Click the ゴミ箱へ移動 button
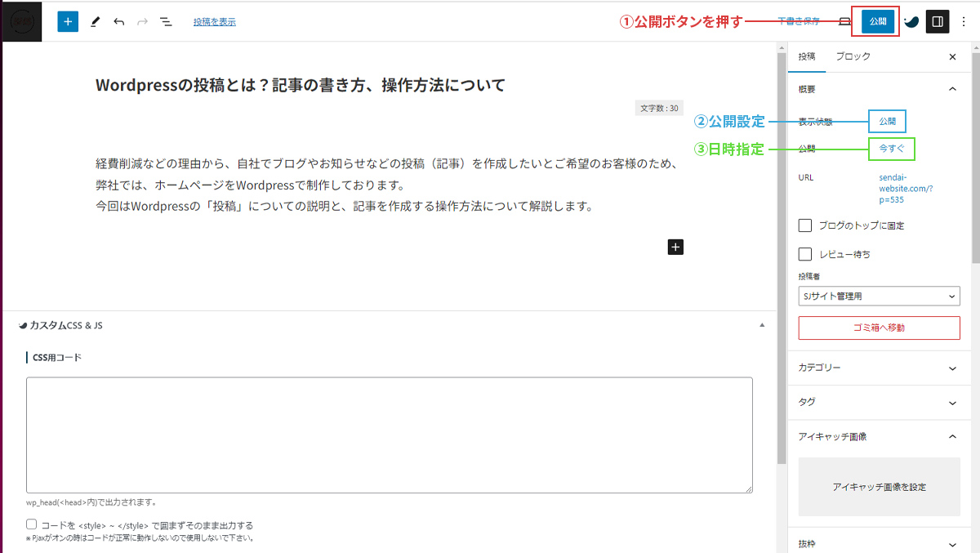Screen dimensions: 980x553 [879, 328]
